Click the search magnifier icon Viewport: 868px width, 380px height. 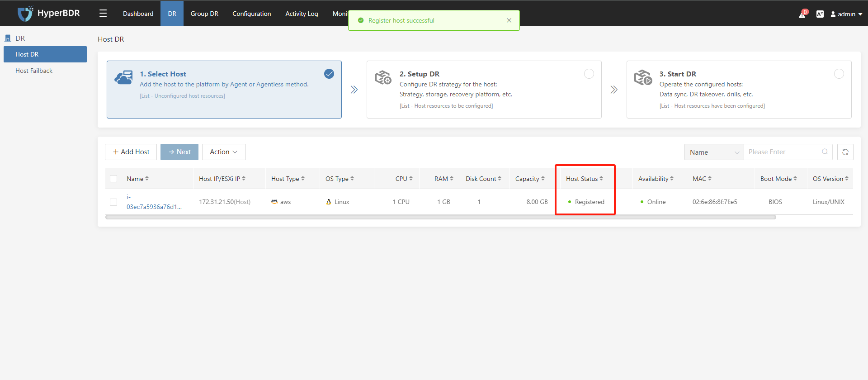(x=825, y=152)
